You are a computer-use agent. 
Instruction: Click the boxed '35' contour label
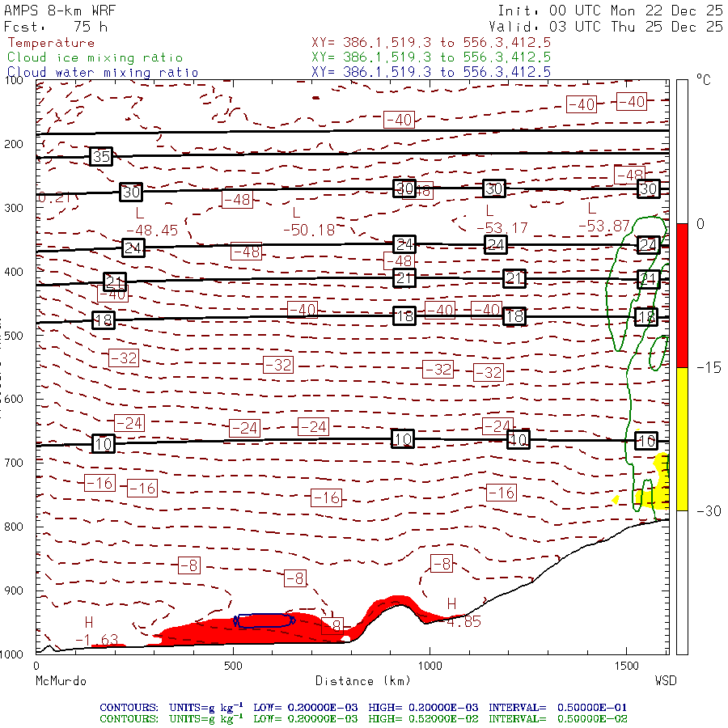tap(101, 156)
